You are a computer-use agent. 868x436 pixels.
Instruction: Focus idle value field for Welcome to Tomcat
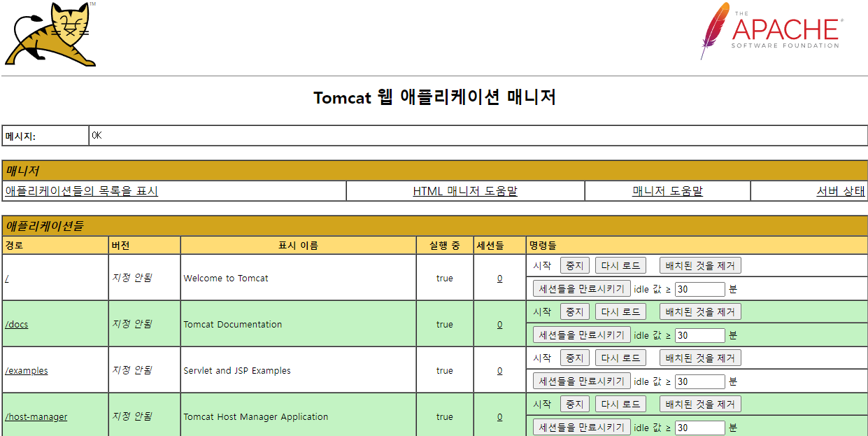pyautogui.click(x=699, y=289)
